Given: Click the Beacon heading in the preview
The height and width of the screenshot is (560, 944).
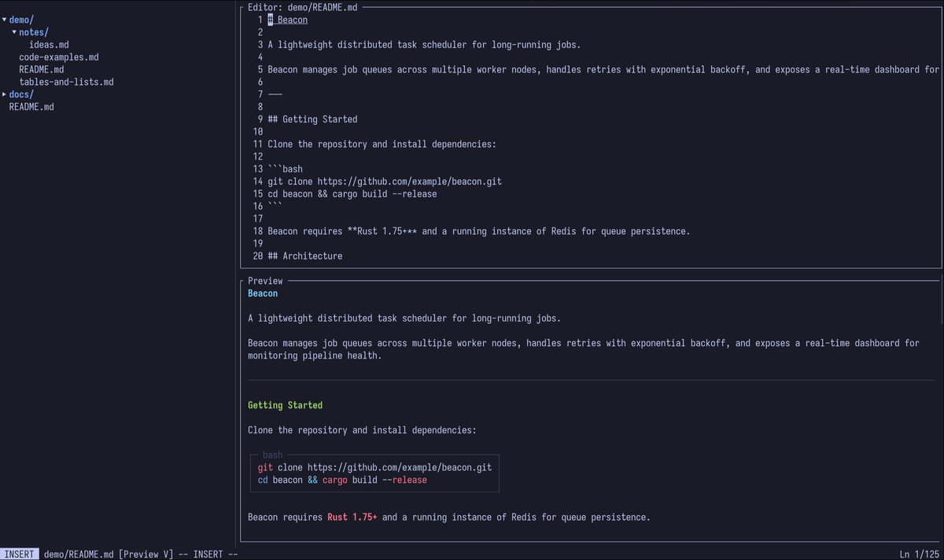Looking at the screenshot, I should (263, 293).
